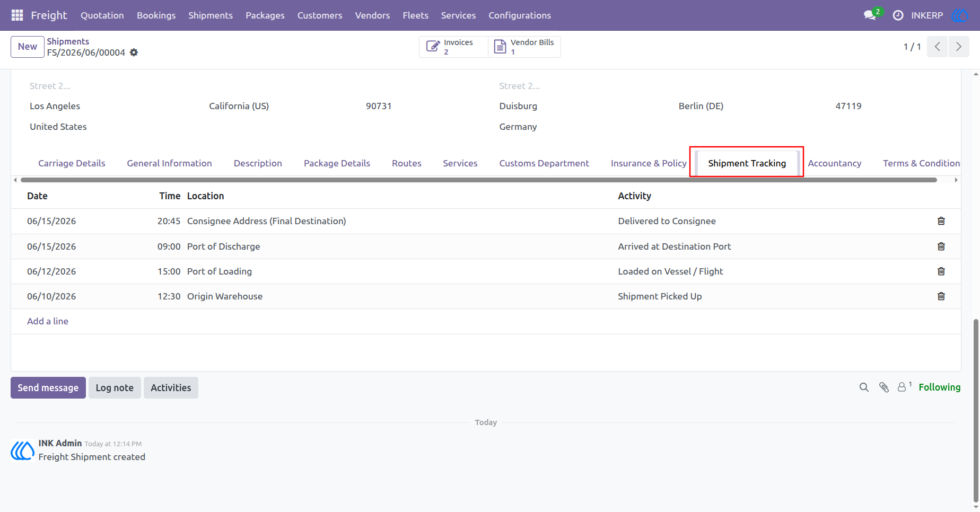Delete the Shipment Picked Up tracking line
This screenshot has width=980, height=512.
pos(941,296)
